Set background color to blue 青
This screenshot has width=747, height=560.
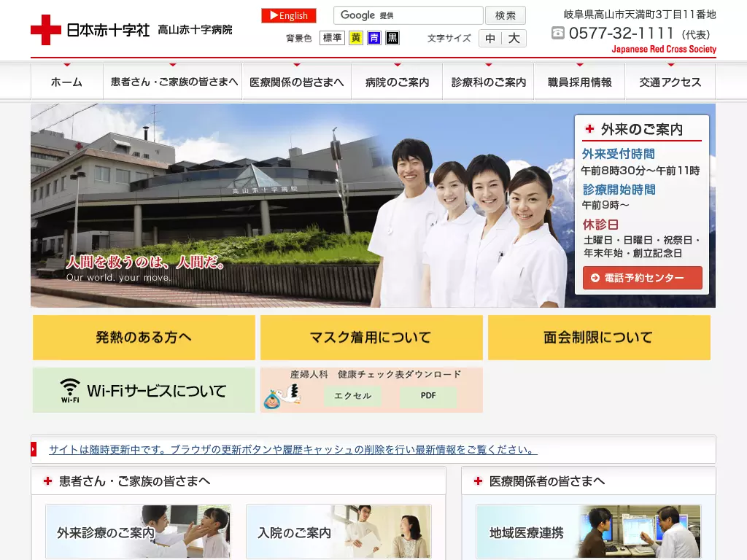[374, 38]
